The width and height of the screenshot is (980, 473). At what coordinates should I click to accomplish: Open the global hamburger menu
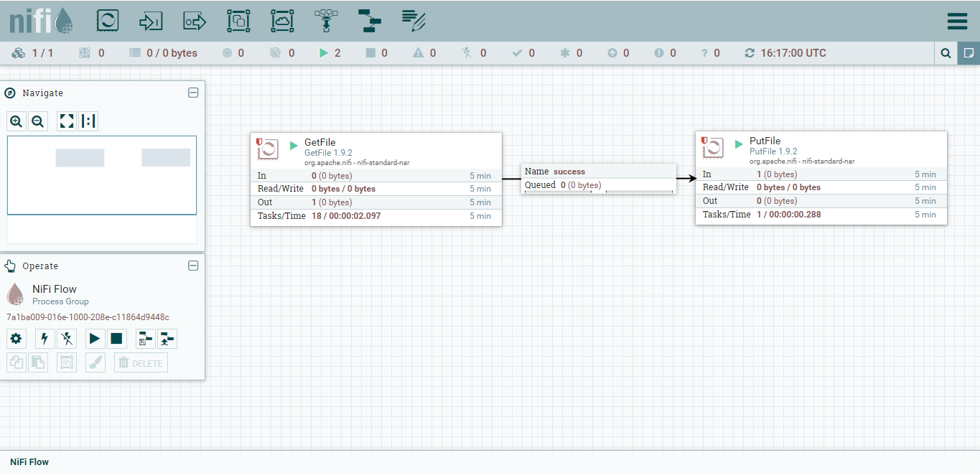[957, 22]
